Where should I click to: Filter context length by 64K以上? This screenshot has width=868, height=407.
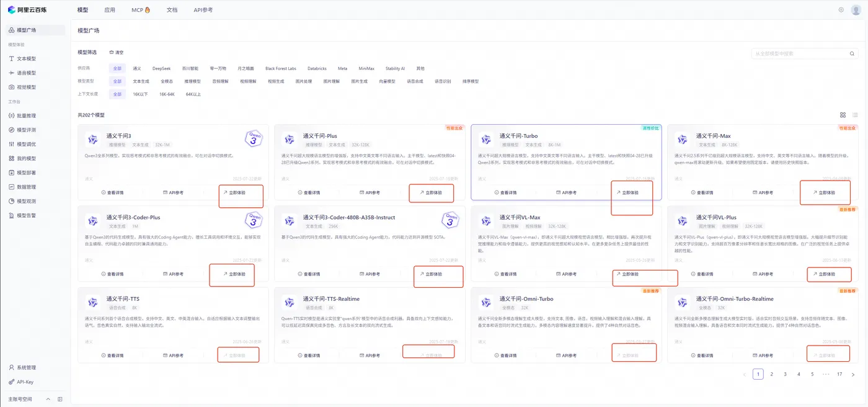193,94
